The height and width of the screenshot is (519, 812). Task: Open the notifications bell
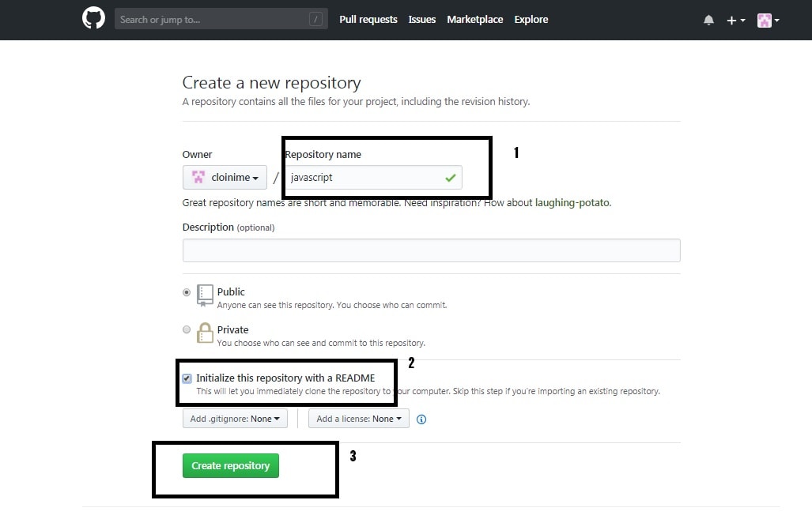pyautogui.click(x=708, y=19)
